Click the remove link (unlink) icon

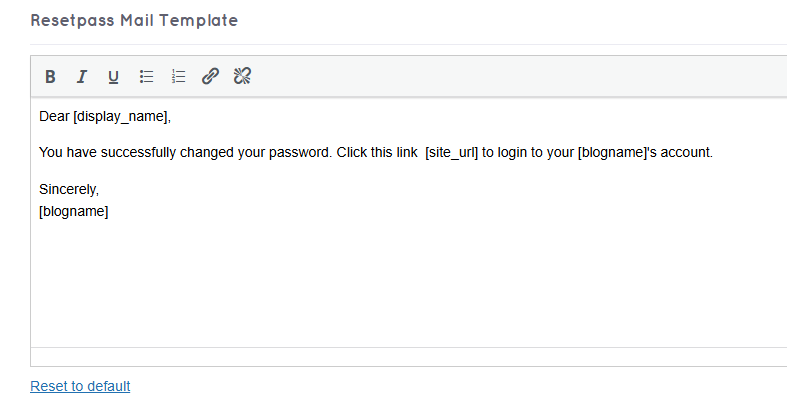point(241,77)
